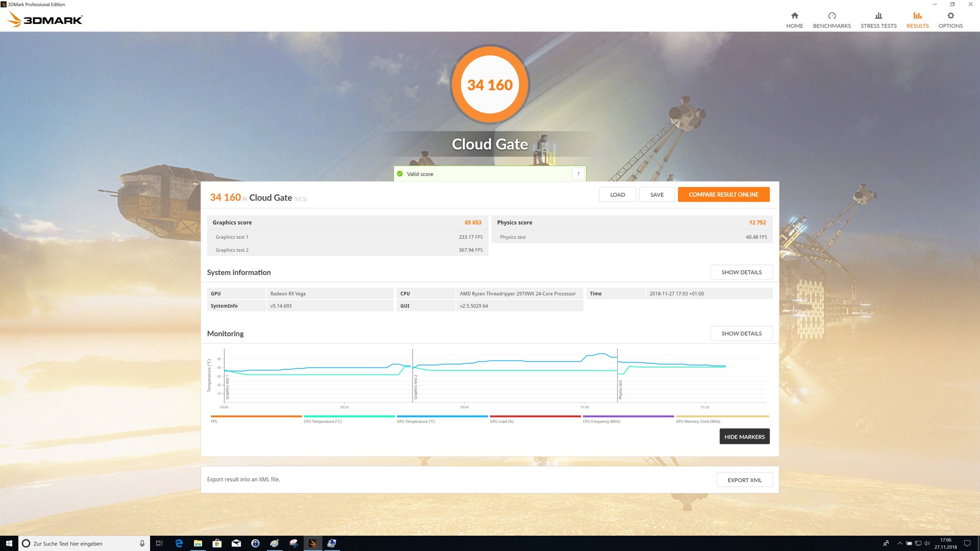Viewport: 980px width, 551px height.
Task: Click the Windows search input field
Action: [82, 543]
